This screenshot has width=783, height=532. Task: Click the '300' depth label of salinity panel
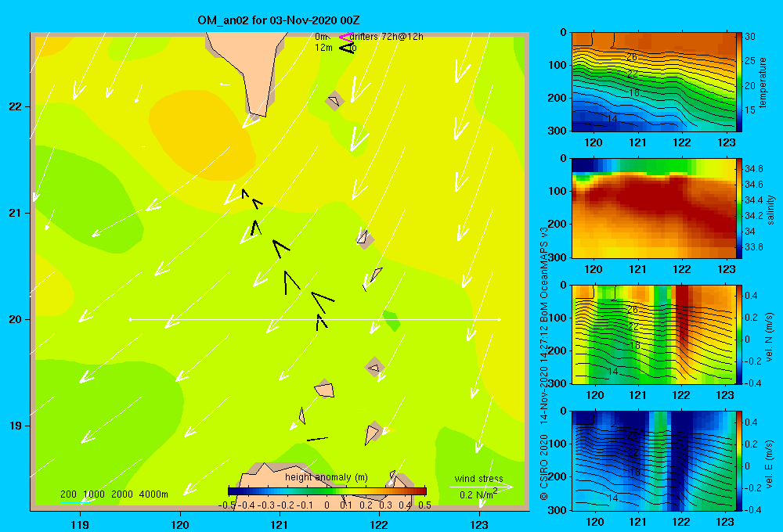tap(557, 257)
